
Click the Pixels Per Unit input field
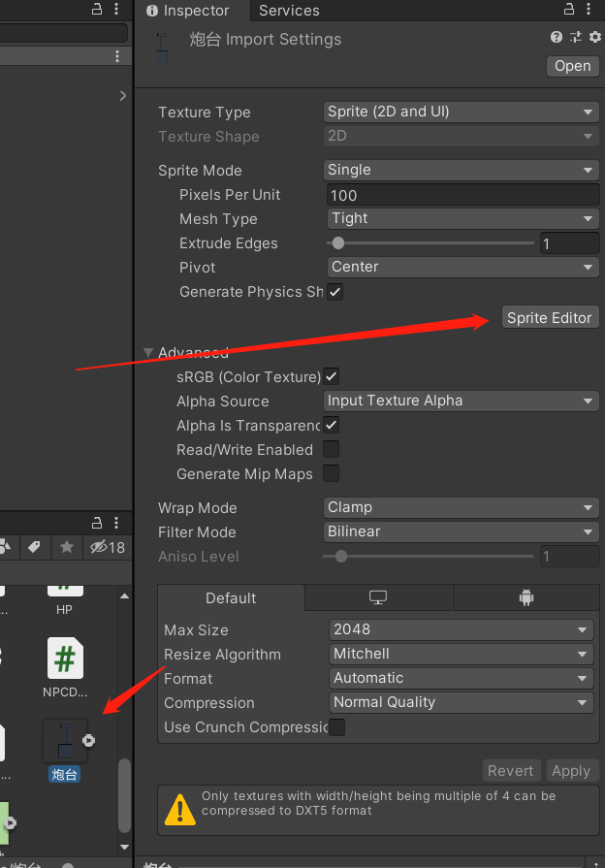click(463, 195)
